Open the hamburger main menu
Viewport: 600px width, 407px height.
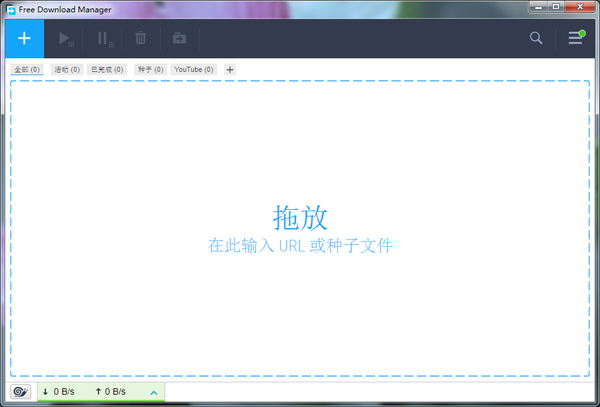coord(576,37)
